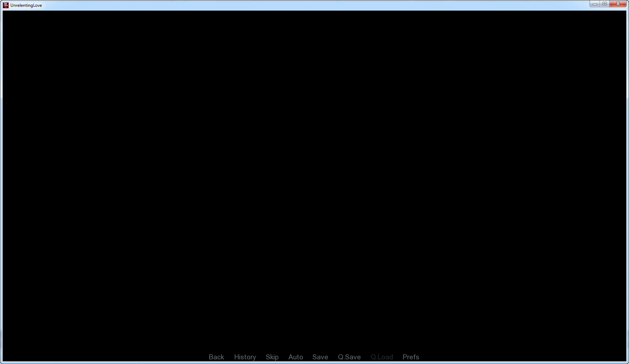Click the UnrelentingLove app icon in title bar
The image size is (629, 364).
[6, 5]
